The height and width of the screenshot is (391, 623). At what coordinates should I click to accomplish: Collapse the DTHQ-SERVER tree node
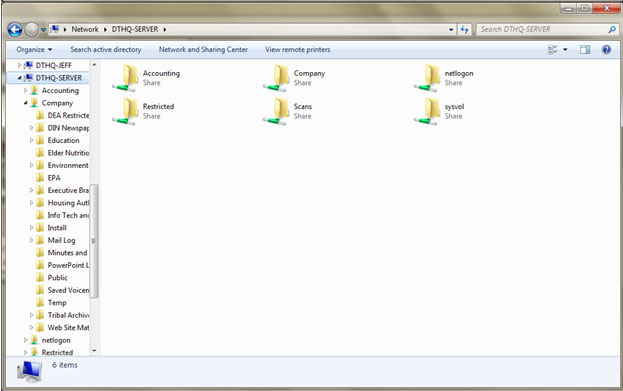pos(19,78)
